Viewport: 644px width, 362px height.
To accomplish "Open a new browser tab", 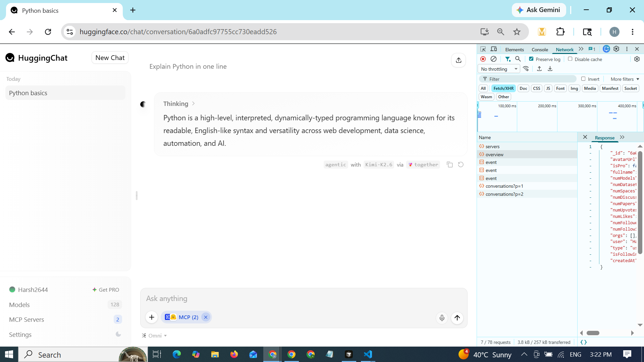I will pyautogui.click(x=133, y=10).
